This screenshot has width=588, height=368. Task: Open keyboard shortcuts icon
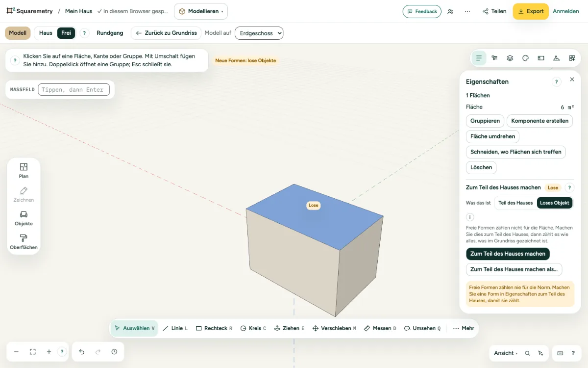[561, 353]
